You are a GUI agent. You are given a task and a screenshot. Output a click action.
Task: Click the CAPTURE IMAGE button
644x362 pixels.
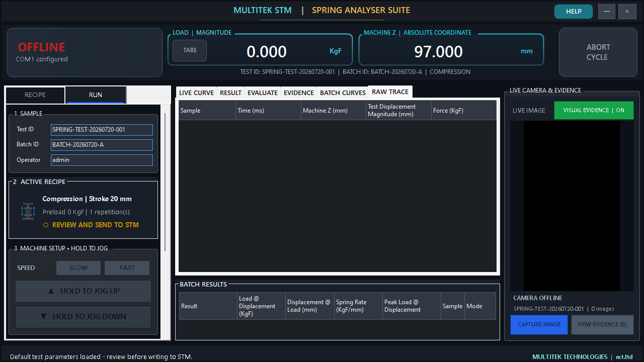(x=539, y=324)
